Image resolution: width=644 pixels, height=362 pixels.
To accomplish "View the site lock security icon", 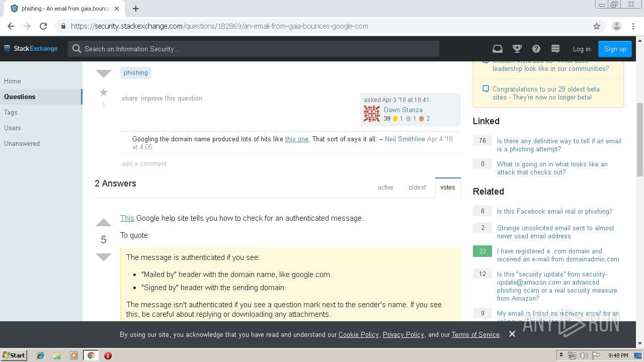I will pyautogui.click(x=63, y=26).
